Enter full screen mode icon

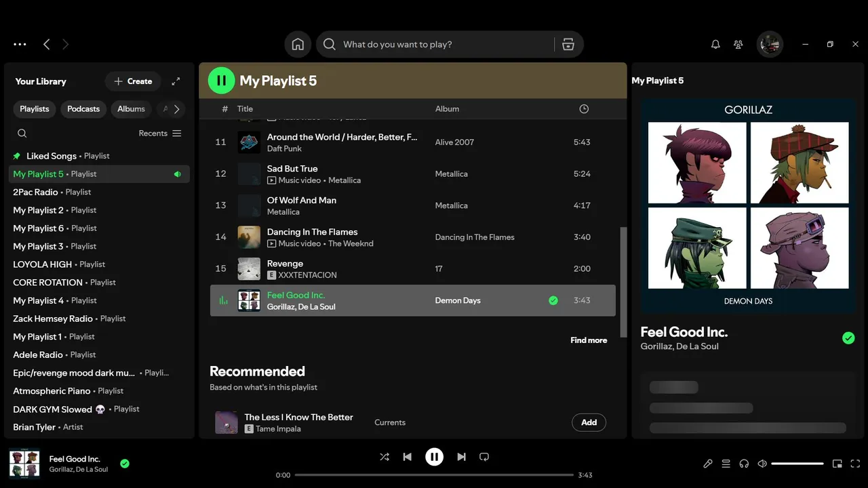tap(855, 464)
